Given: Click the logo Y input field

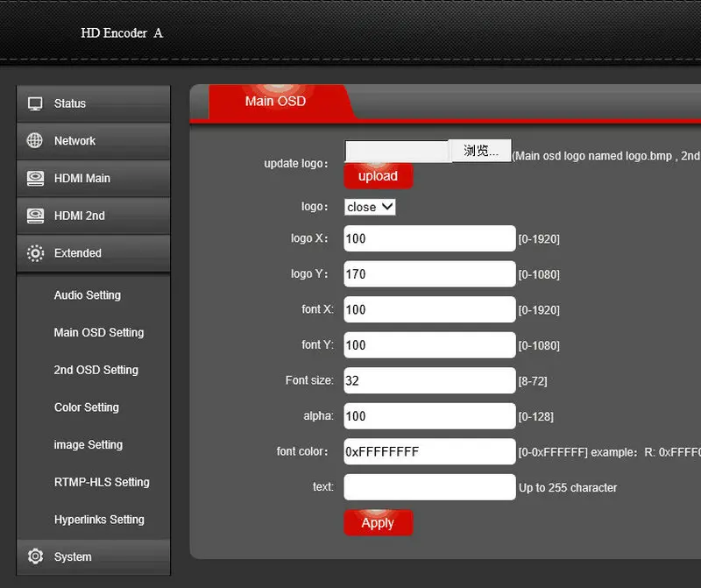Looking at the screenshot, I should [x=429, y=273].
